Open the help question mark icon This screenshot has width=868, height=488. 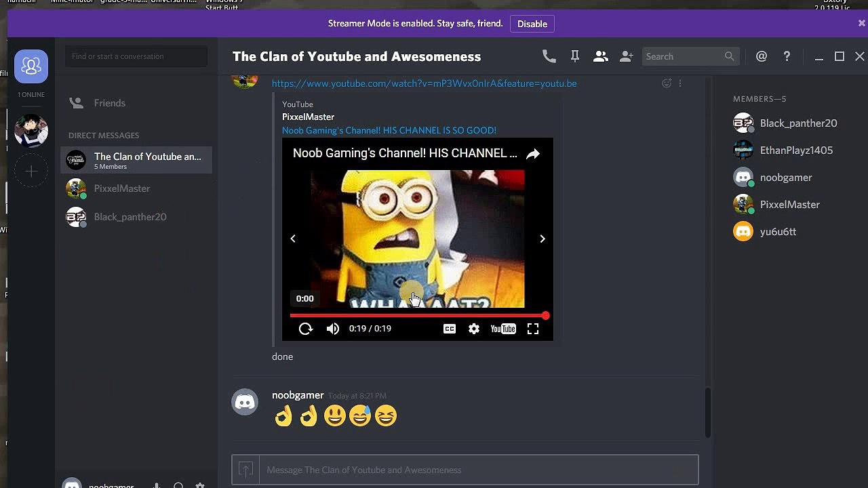pyautogui.click(x=787, y=56)
